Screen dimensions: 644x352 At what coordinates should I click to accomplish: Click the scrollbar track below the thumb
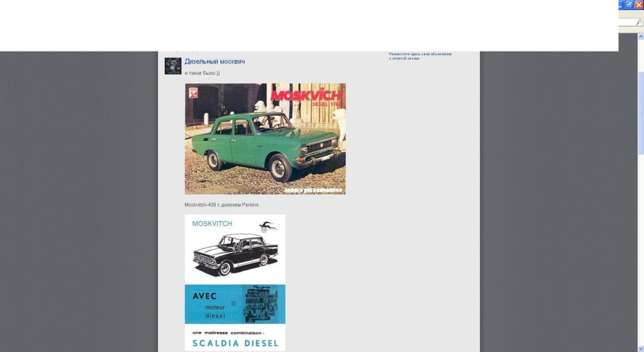pos(640,255)
